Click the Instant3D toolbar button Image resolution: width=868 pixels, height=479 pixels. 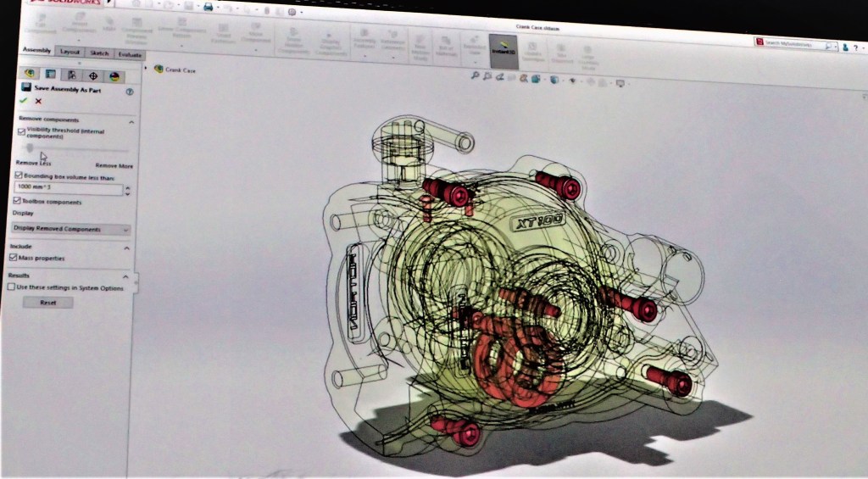(x=503, y=50)
